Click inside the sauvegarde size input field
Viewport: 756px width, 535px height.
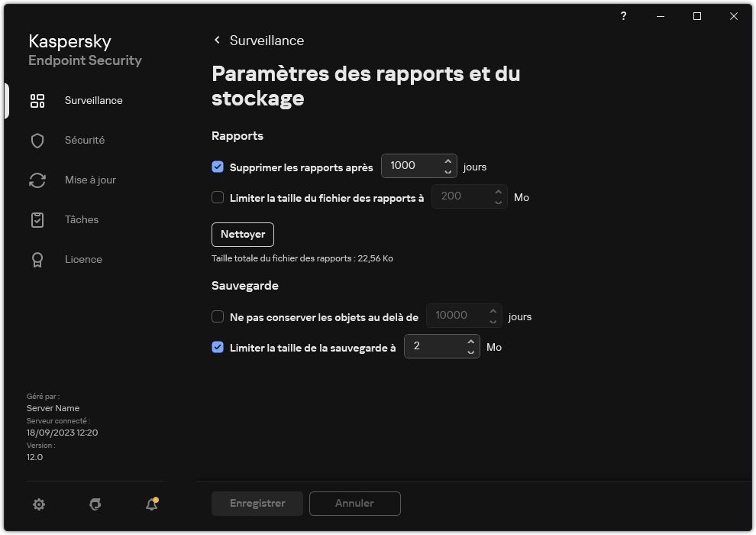coord(435,346)
